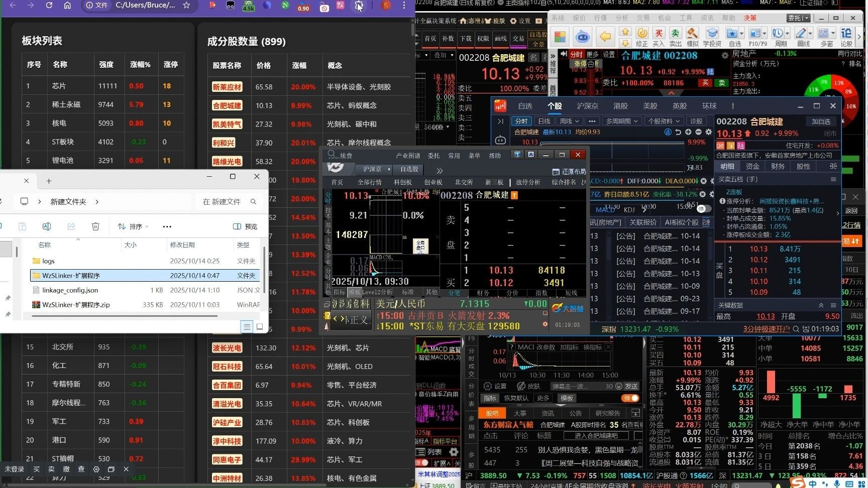Open the 个股资料 dropdown

point(664,121)
